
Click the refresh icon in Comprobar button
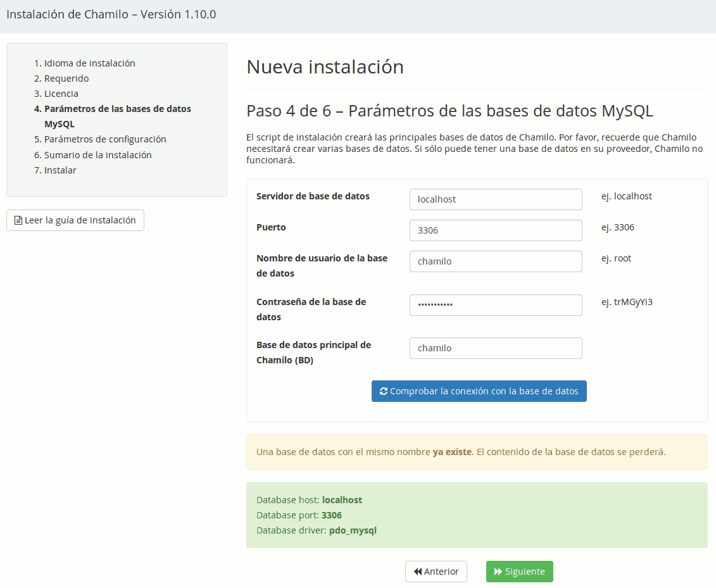click(384, 391)
